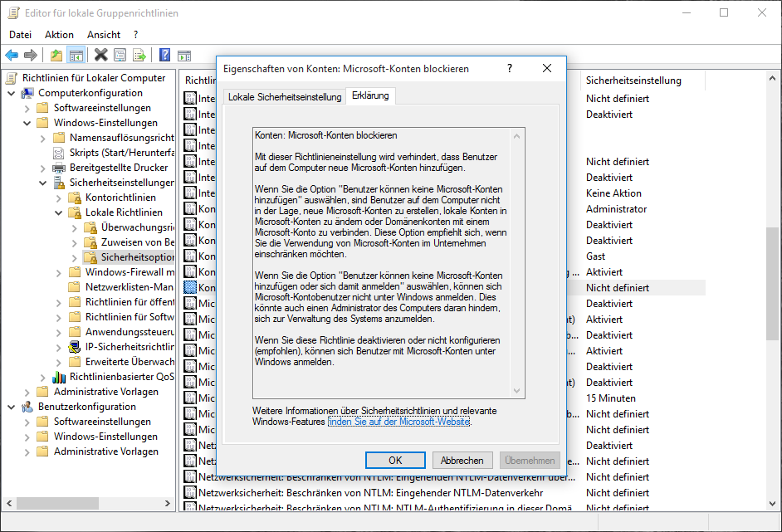This screenshot has height=532, width=782.
Task: Close the Eigenschaften dialog with its X
Action: pyautogui.click(x=546, y=68)
